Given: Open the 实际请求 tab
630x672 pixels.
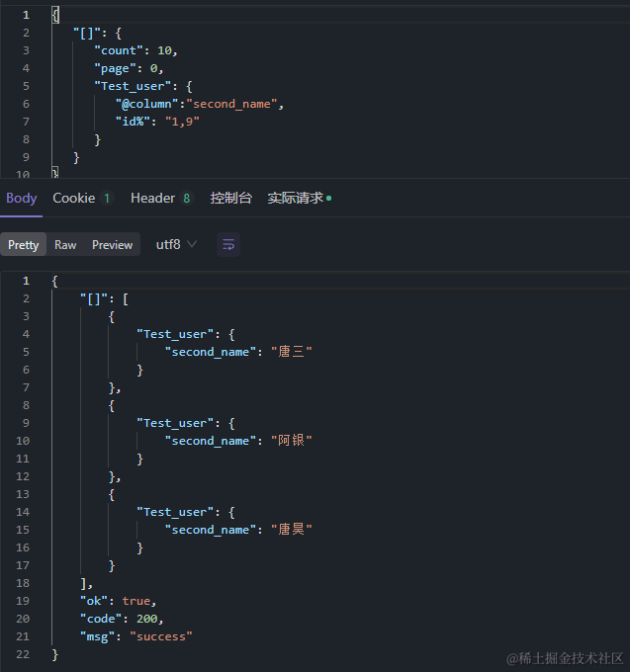Looking at the screenshot, I should click(x=300, y=198).
